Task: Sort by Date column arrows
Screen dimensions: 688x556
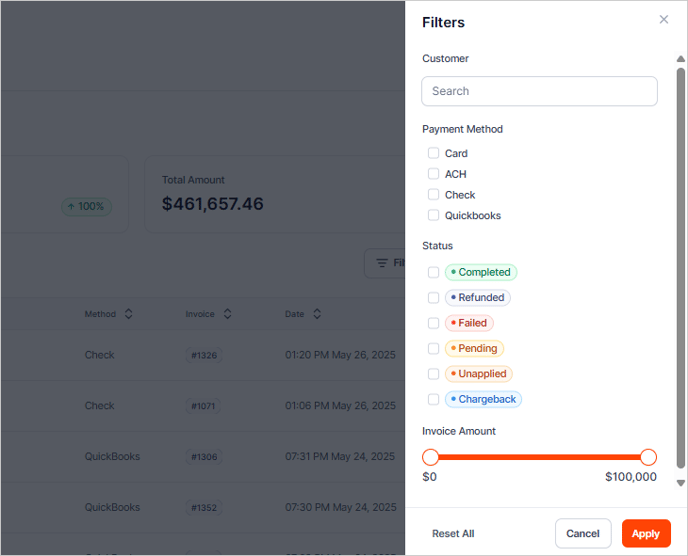Action: (317, 314)
